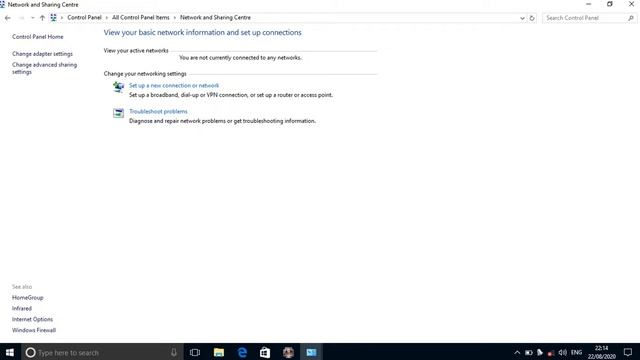Click the network status tray icon

[x=551, y=353]
